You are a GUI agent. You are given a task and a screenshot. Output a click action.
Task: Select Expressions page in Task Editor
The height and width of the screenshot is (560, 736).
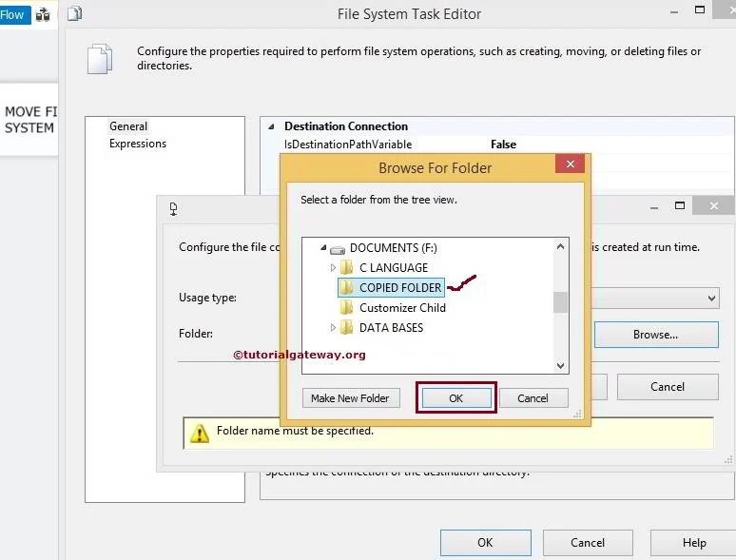pos(138,144)
